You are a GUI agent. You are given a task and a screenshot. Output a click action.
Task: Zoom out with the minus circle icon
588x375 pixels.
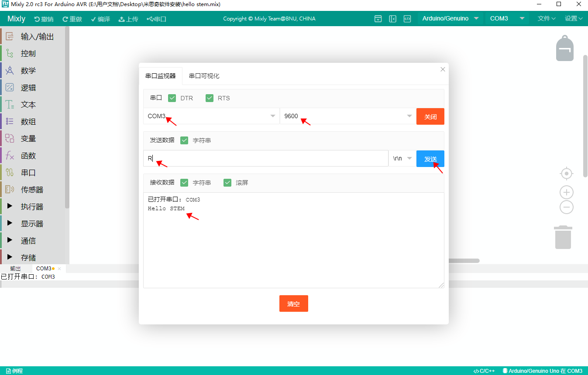tap(566, 207)
